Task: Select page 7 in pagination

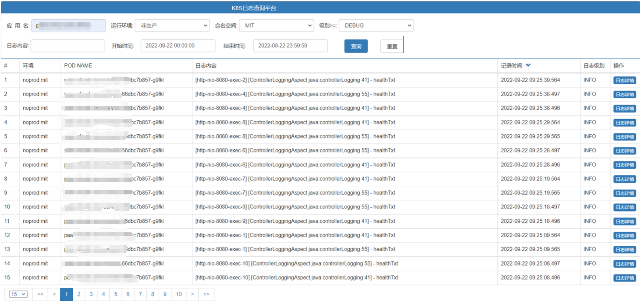Action: click(140, 294)
